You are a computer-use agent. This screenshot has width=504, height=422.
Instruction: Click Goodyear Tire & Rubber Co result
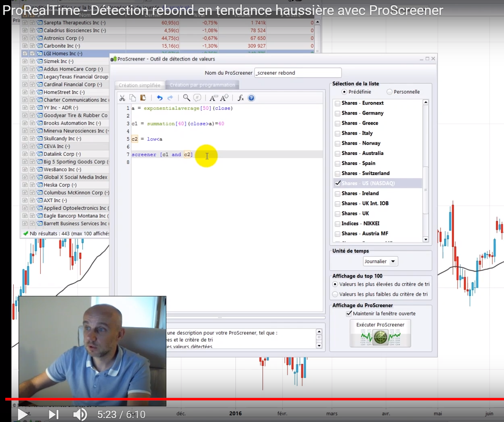coord(76,115)
